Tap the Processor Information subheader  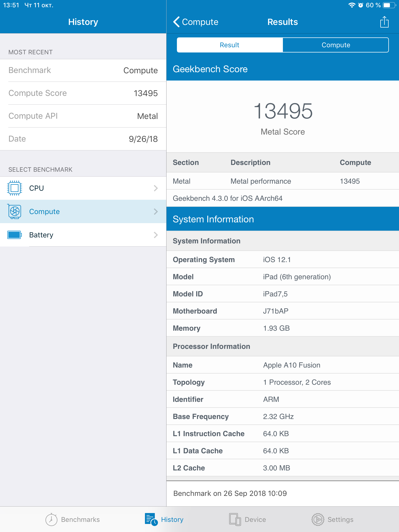tap(283, 346)
